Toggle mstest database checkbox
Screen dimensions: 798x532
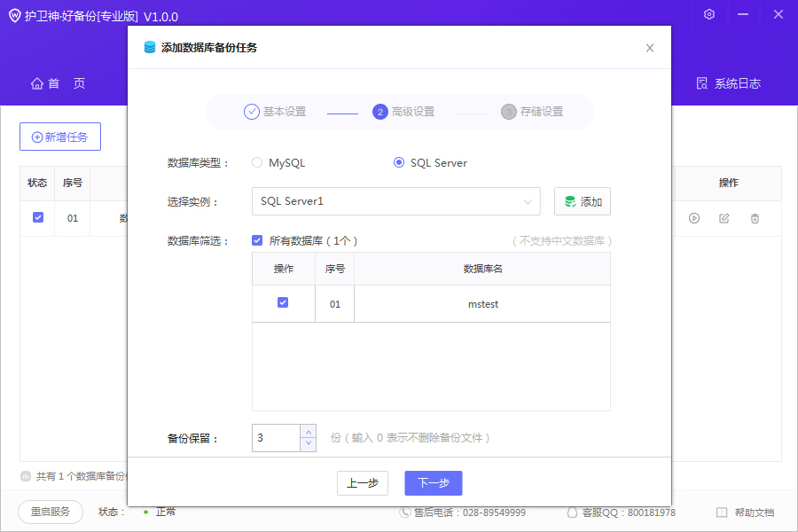click(283, 302)
